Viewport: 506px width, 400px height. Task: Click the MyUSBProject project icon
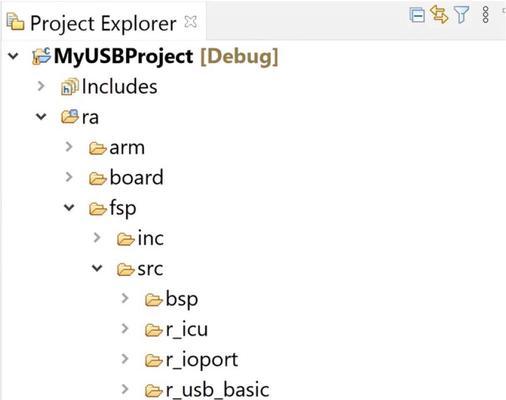point(41,56)
